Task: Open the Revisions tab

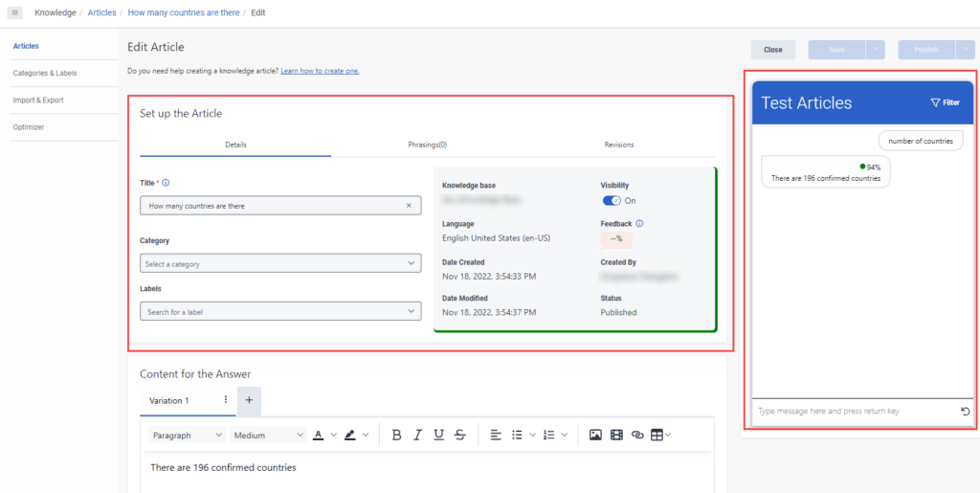Action: coord(618,145)
